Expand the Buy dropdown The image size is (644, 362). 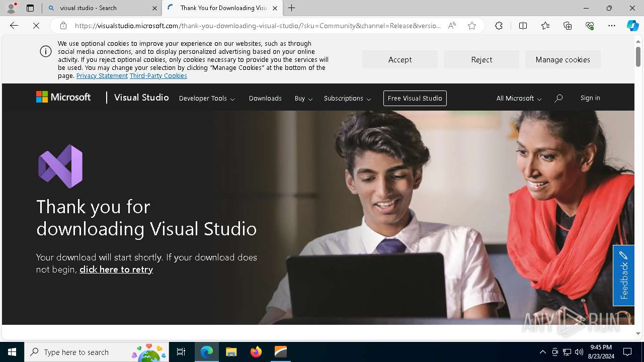pyautogui.click(x=303, y=99)
